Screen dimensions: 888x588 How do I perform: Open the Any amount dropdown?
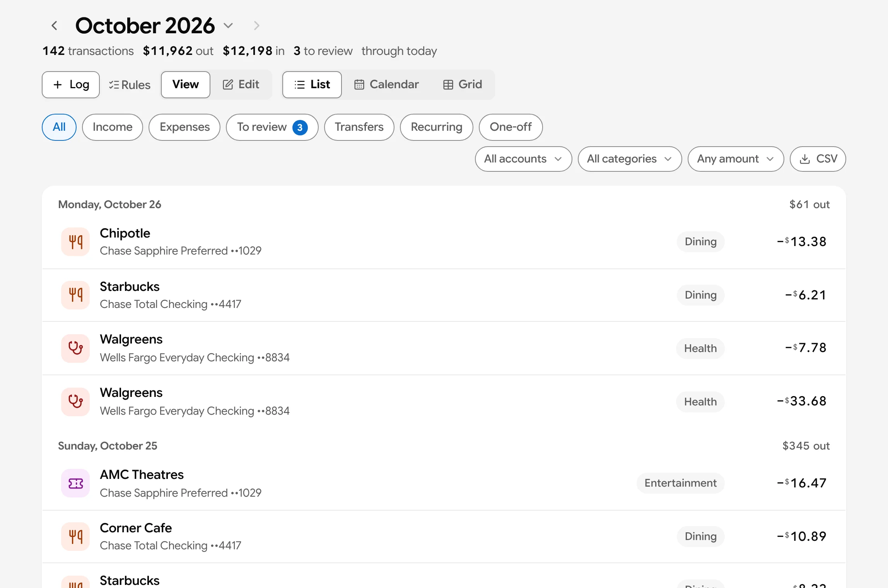(736, 159)
